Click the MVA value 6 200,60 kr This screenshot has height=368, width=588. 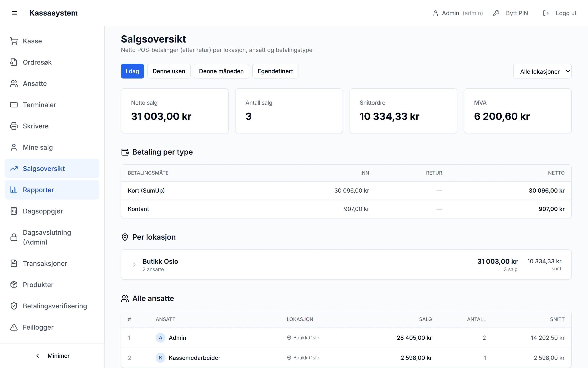coord(502,116)
